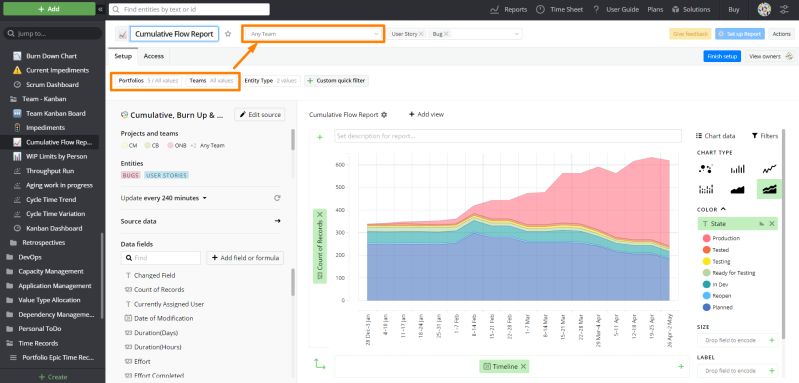Open the settings sliders icon top right
Screen dimensions: 799x383
tap(784, 9)
